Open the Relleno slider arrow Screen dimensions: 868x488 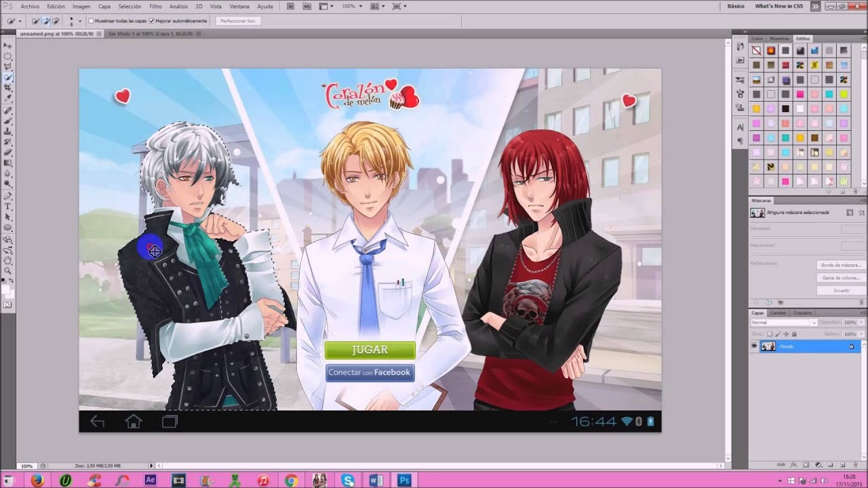point(861,333)
